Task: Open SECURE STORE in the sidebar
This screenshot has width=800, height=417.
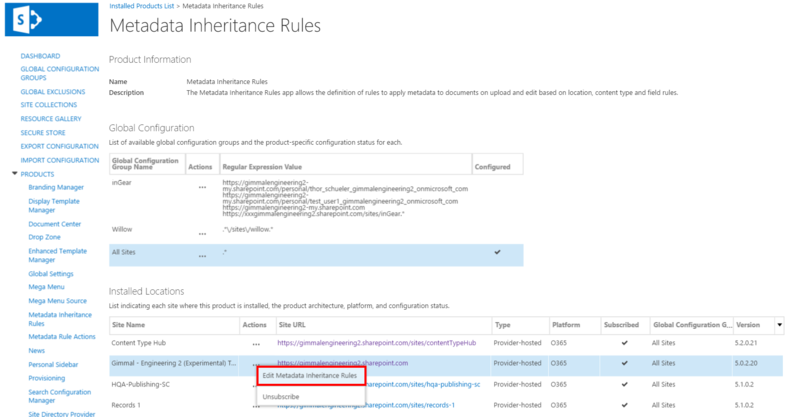Action: click(x=45, y=132)
